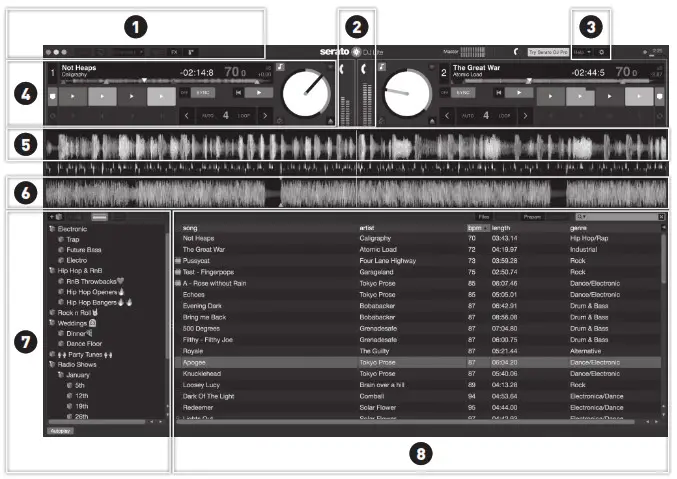Open the Help dropdown menu
This screenshot has width=677, height=479.
point(582,52)
